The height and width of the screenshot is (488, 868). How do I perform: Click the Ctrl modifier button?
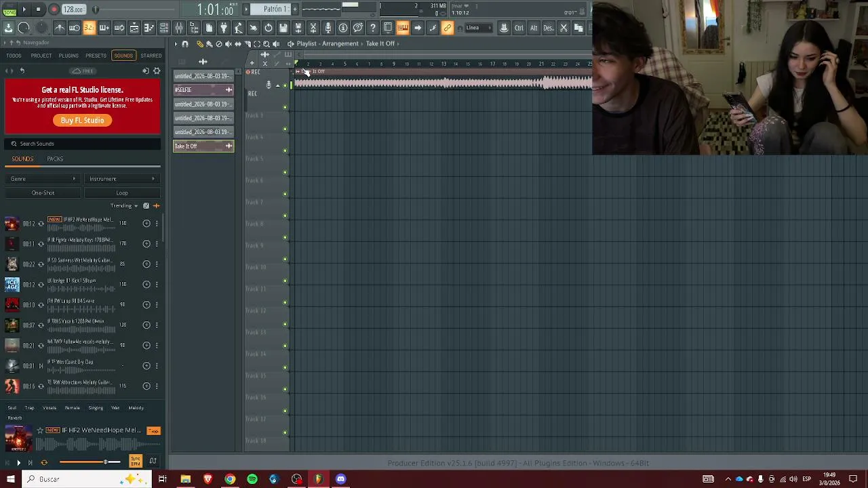[519, 28]
